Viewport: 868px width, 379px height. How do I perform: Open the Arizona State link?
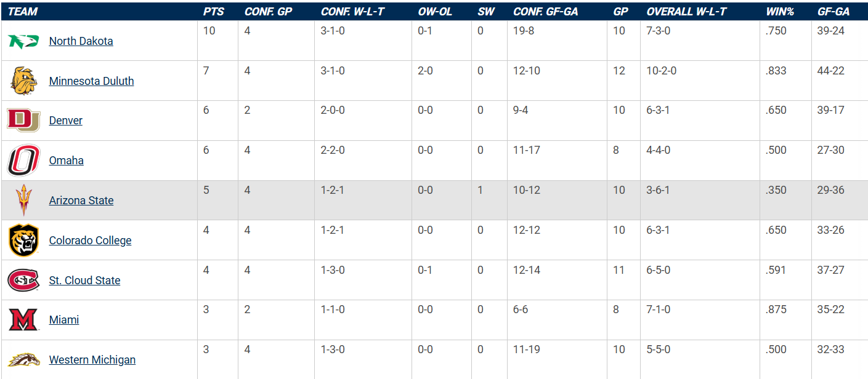click(81, 201)
